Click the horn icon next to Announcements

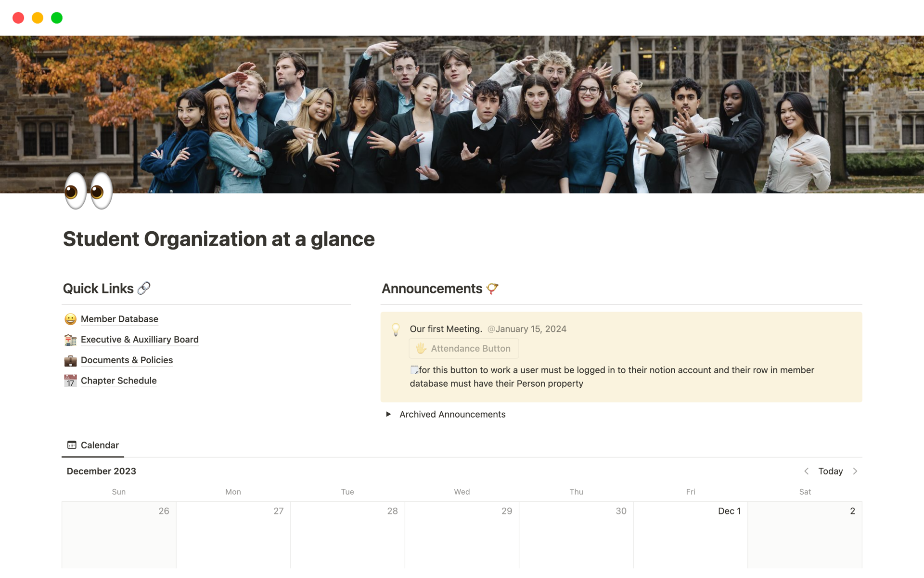click(x=492, y=289)
